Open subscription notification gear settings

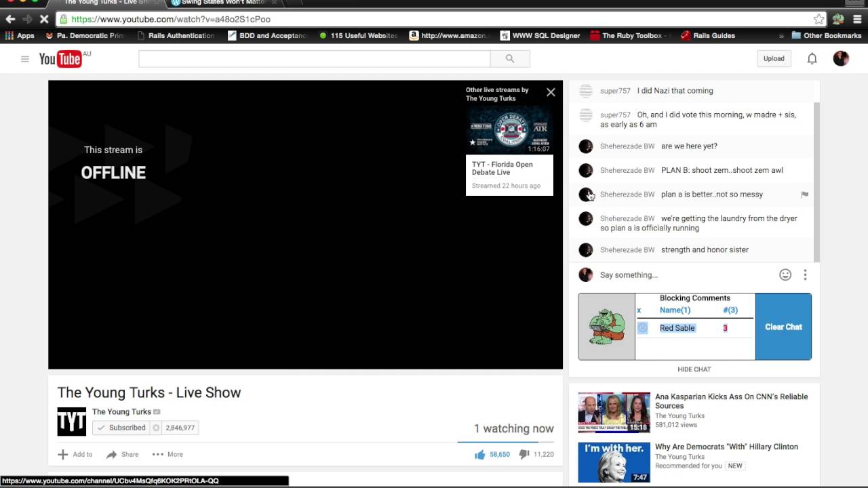click(x=156, y=428)
